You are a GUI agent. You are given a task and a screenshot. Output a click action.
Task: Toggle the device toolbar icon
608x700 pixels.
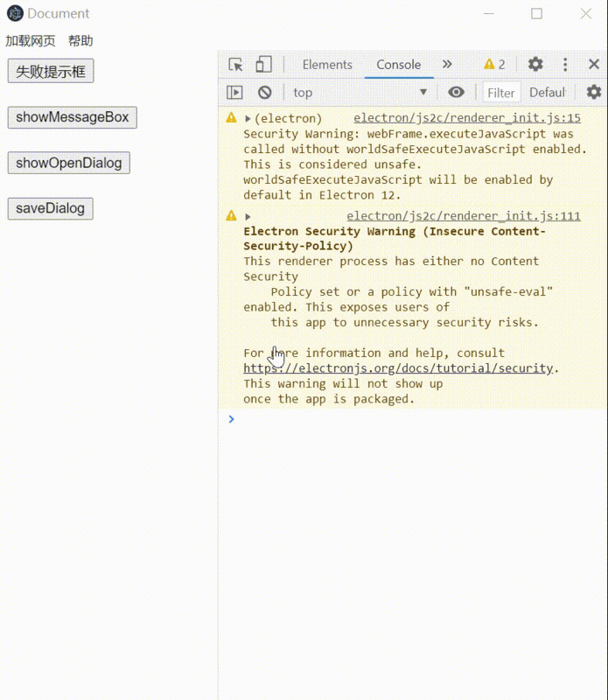tap(263, 64)
